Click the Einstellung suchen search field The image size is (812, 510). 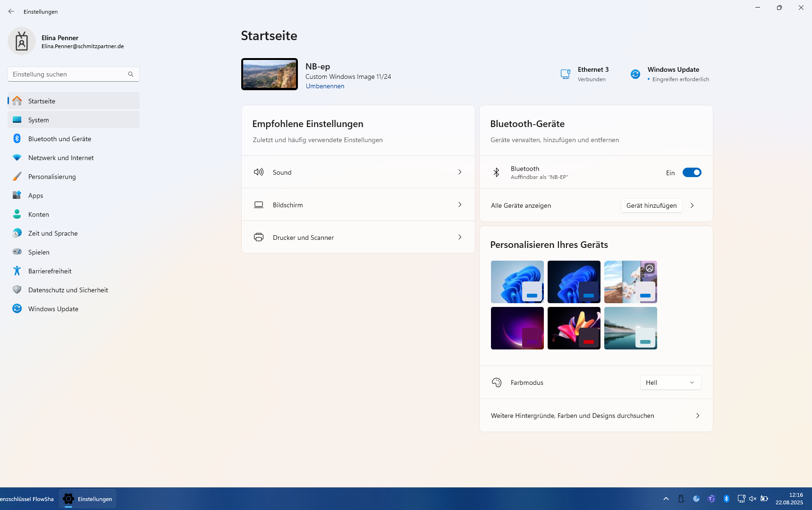coord(68,74)
